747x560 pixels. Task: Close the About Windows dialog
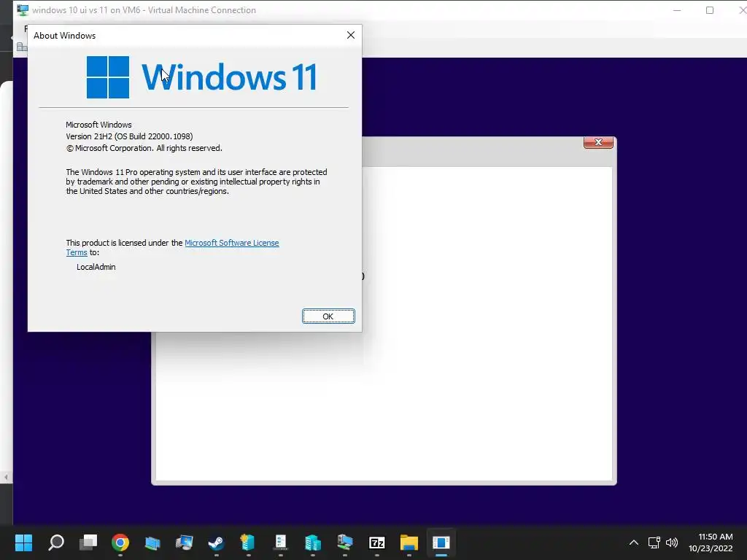[351, 35]
